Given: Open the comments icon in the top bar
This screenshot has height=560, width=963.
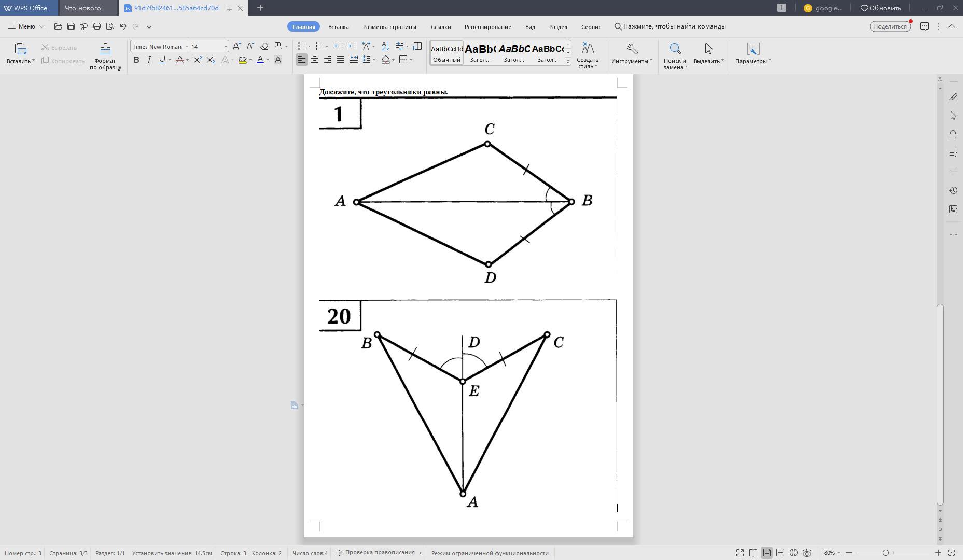Looking at the screenshot, I should point(925,26).
